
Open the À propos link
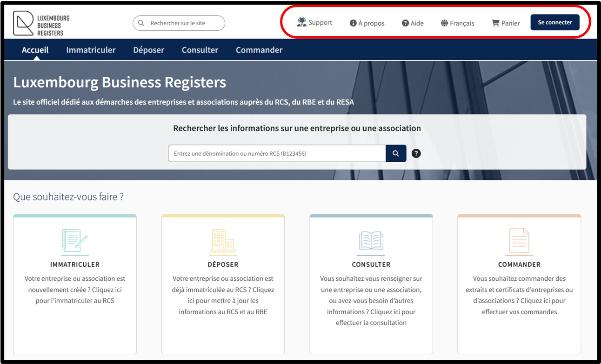coord(367,23)
